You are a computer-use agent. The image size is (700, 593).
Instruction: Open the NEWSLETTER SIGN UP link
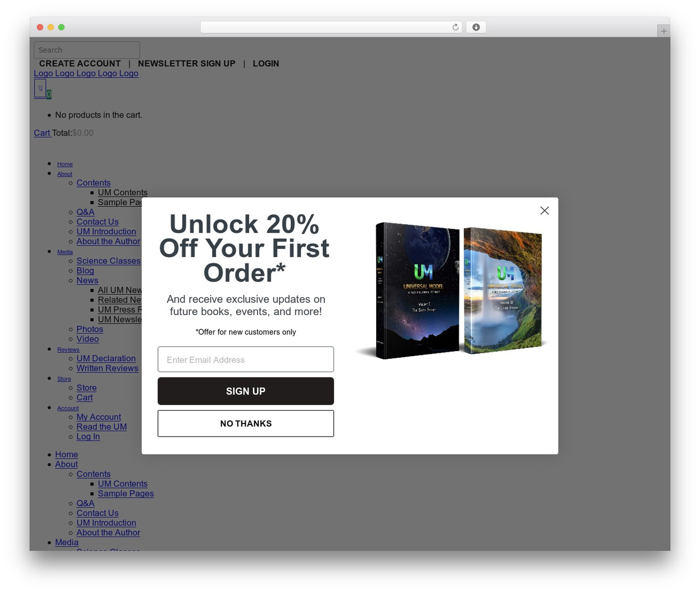coord(186,63)
